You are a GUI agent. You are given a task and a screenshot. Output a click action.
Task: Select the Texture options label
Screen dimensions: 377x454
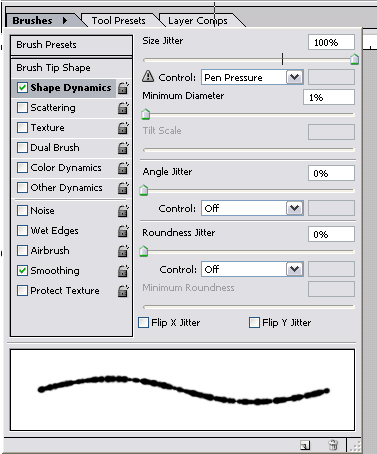coord(47,128)
